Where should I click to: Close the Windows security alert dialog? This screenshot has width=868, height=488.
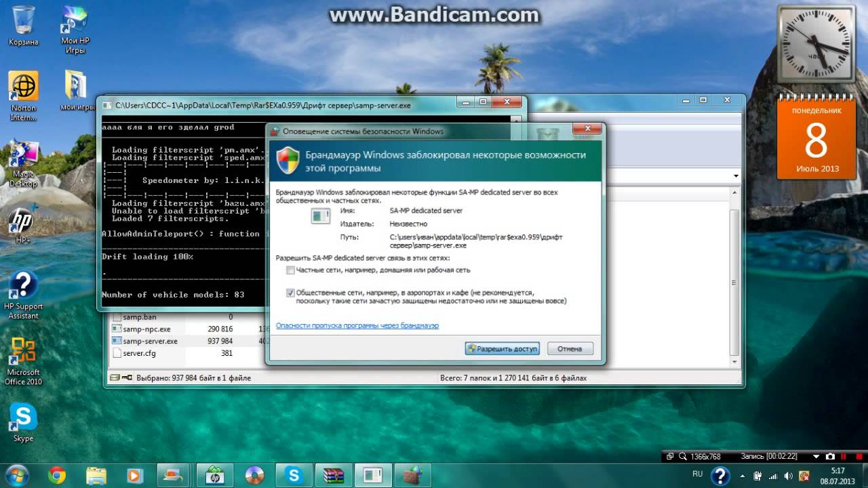pos(587,129)
